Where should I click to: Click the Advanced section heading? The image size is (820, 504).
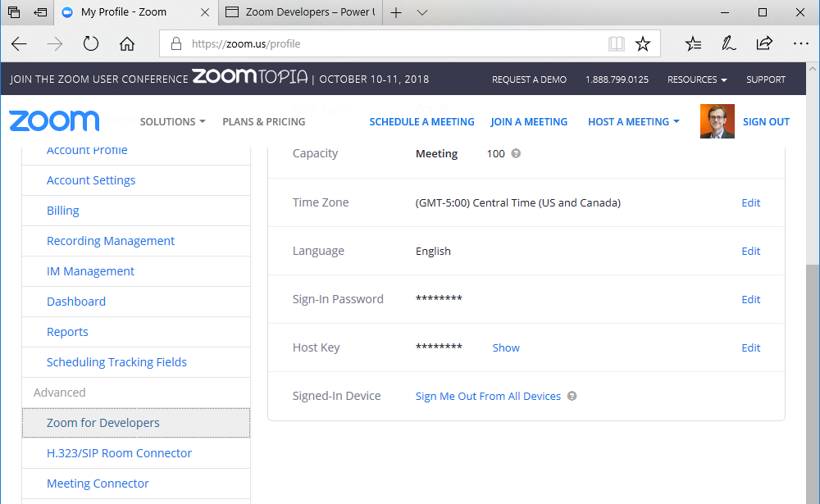[60, 393]
